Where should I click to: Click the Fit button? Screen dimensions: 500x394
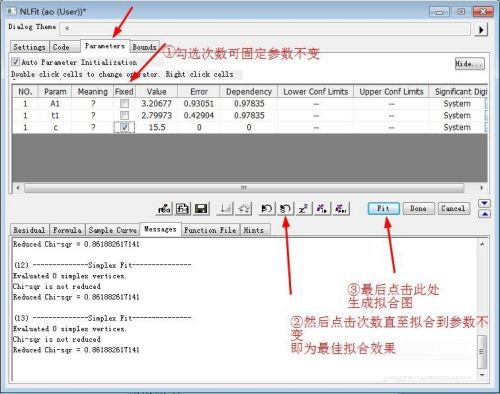pyautogui.click(x=383, y=209)
